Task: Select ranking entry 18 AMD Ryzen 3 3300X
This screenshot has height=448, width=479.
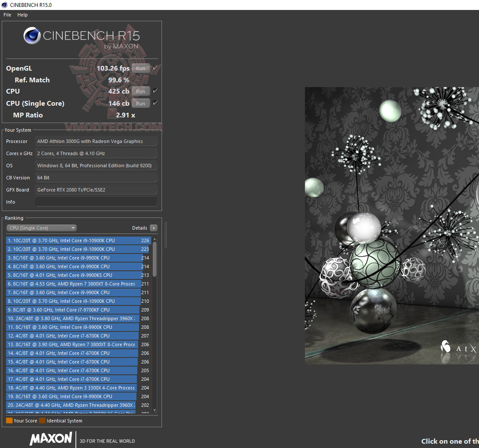Action: [78, 388]
